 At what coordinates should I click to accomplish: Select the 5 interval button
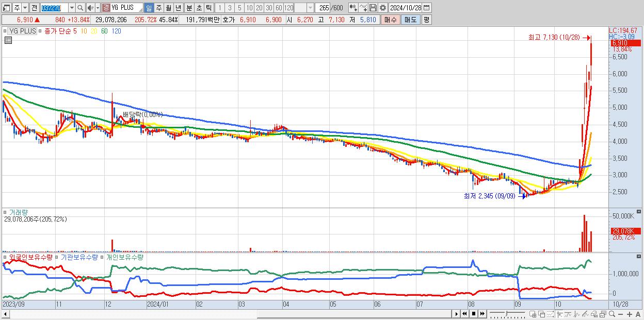pyautogui.click(x=239, y=8)
